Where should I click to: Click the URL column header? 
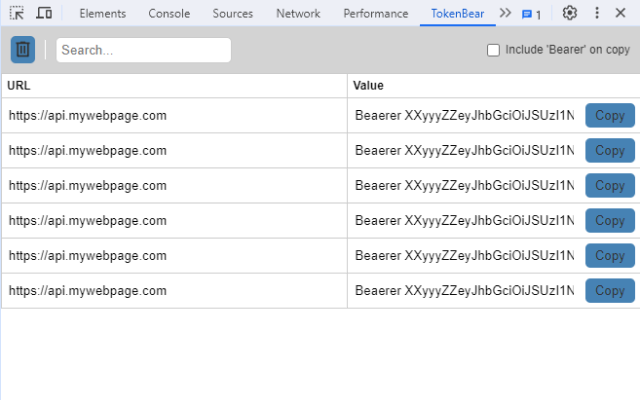(x=19, y=86)
